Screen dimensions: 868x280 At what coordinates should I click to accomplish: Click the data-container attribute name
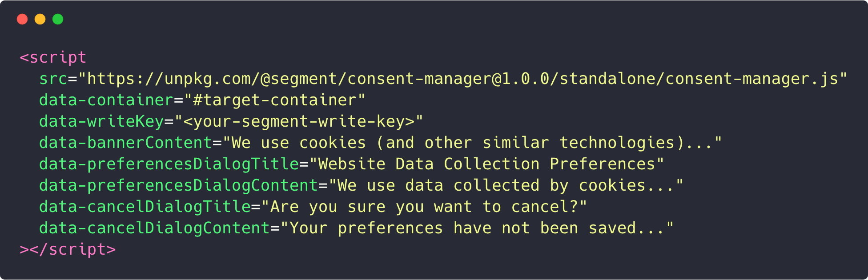point(106,100)
